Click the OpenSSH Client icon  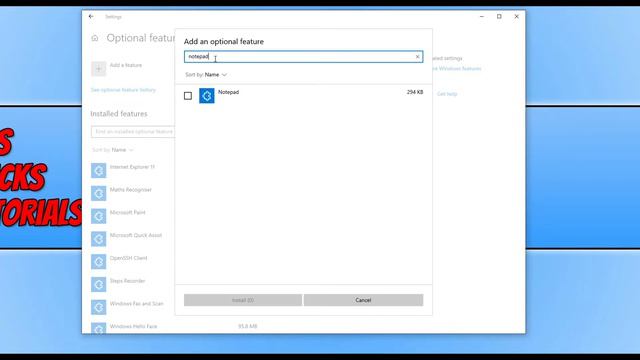pyautogui.click(x=98, y=262)
